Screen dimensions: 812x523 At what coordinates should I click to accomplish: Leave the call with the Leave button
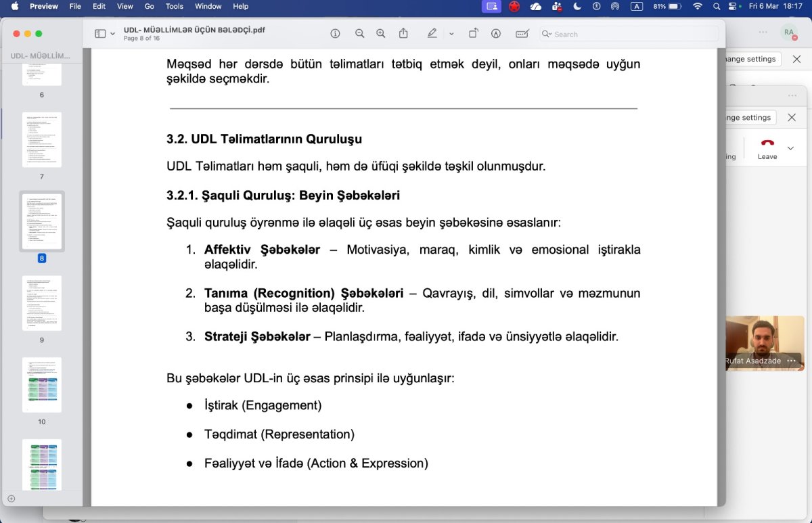(x=767, y=149)
